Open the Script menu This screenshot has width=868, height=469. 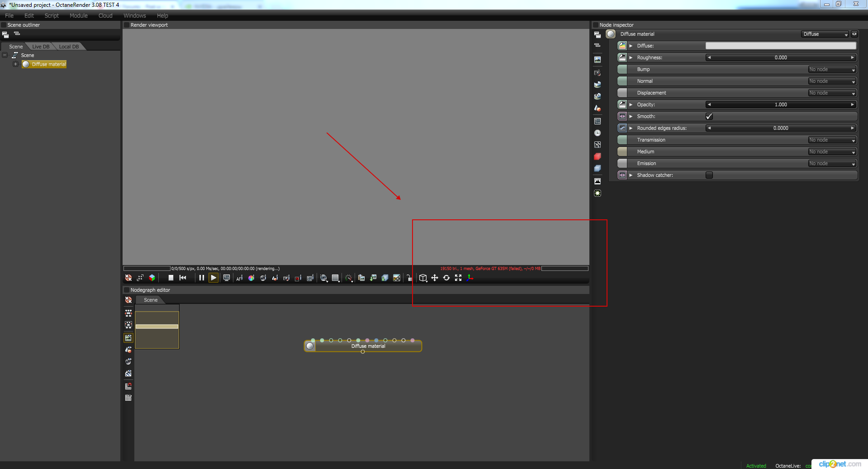tap(52, 15)
